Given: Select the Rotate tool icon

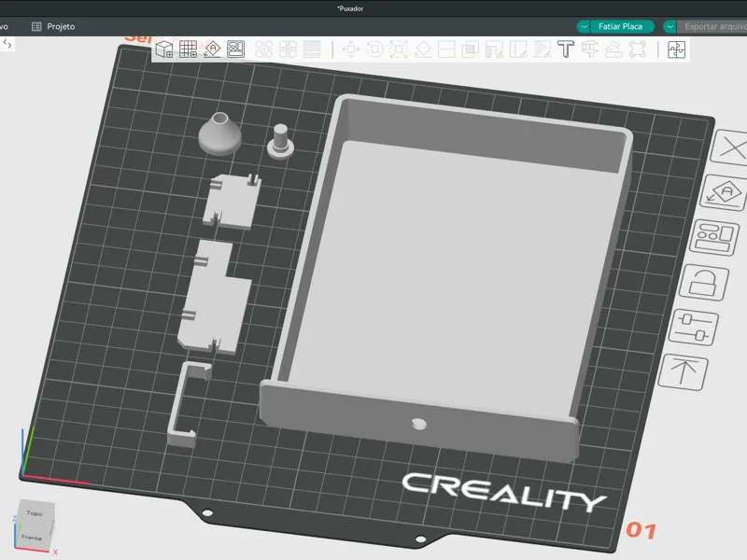Looking at the screenshot, I should (375, 49).
